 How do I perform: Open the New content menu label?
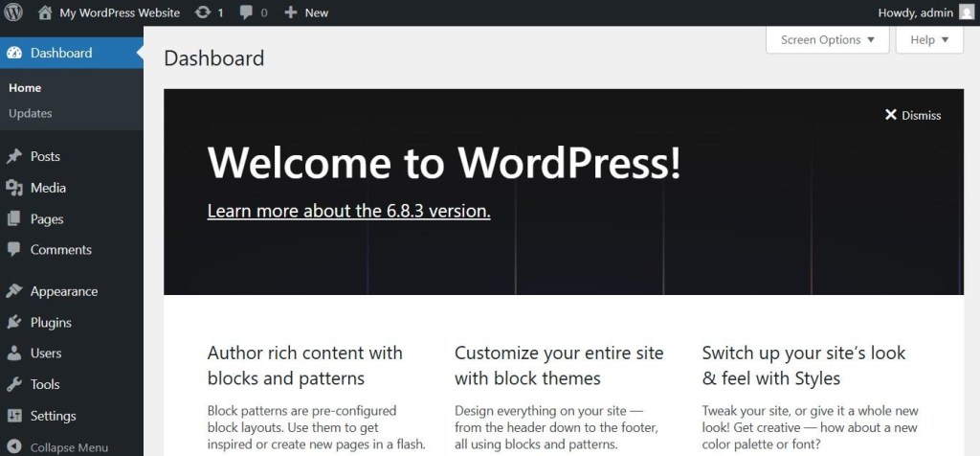pos(317,12)
